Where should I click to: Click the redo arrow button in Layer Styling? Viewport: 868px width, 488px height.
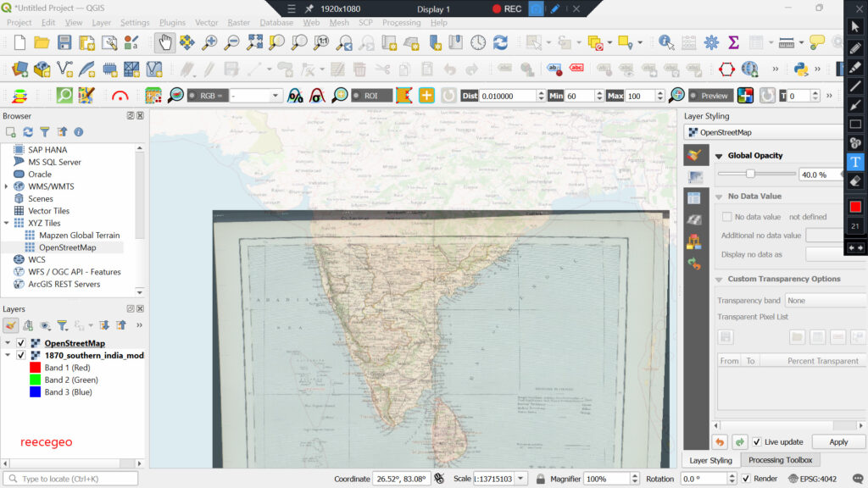pyautogui.click(x=739, y=442)
